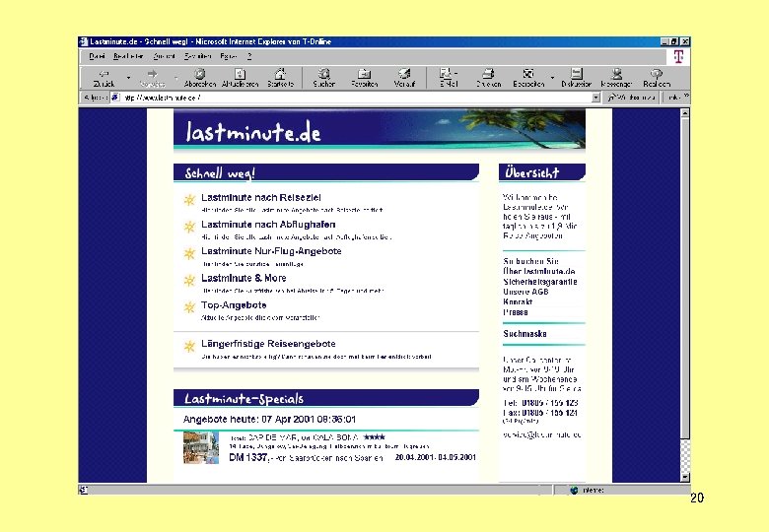Click sun icon beside Lastminute & More
The image size is (769, 532).
[189, 281]
